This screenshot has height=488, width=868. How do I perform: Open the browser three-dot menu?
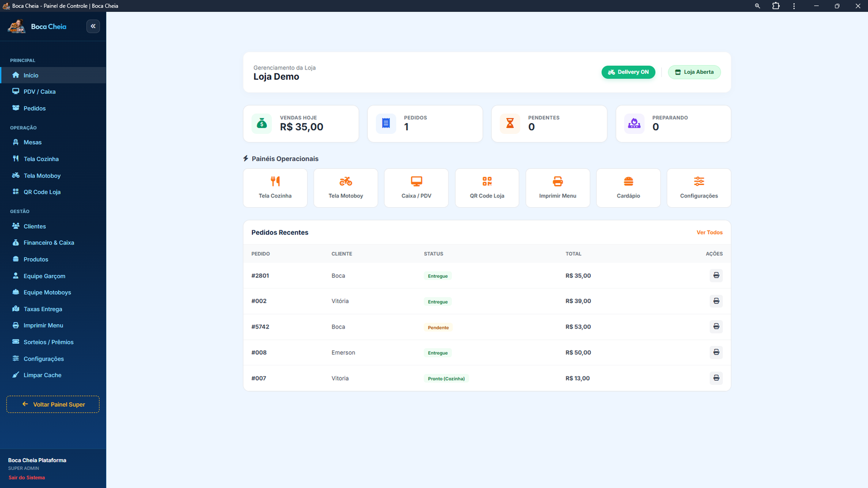pyautogui.click(x=794, y=6)
